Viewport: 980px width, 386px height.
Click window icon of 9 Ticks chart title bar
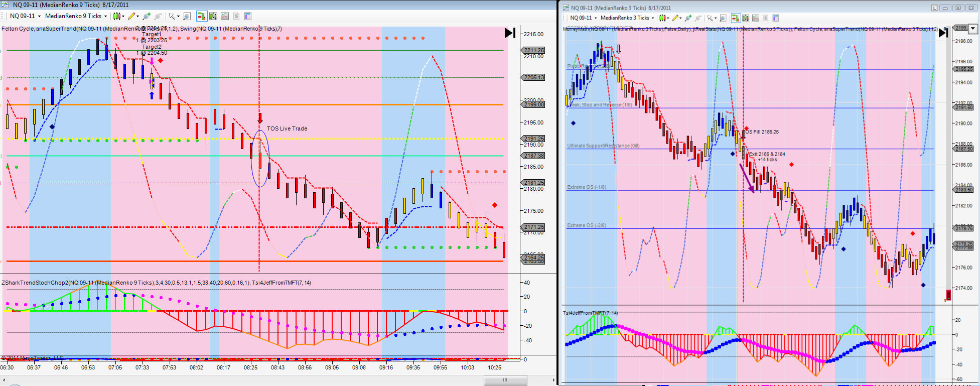click(x=6, y=5)
